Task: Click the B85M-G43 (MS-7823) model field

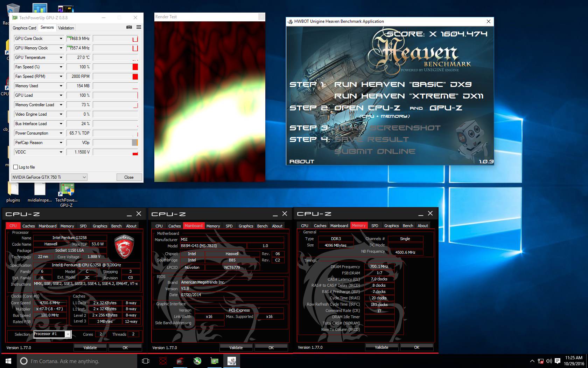Action: pos(213,246)
